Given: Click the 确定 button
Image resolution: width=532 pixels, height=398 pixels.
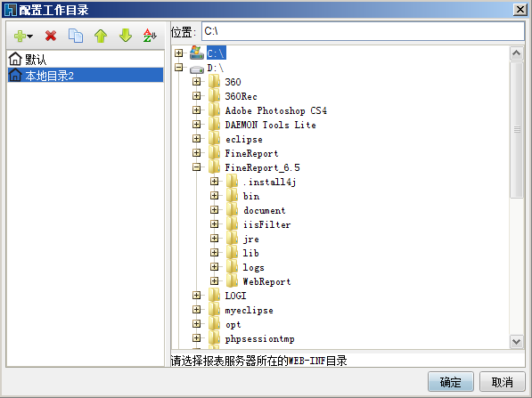Looking at the screenshot, I should 451,382.
